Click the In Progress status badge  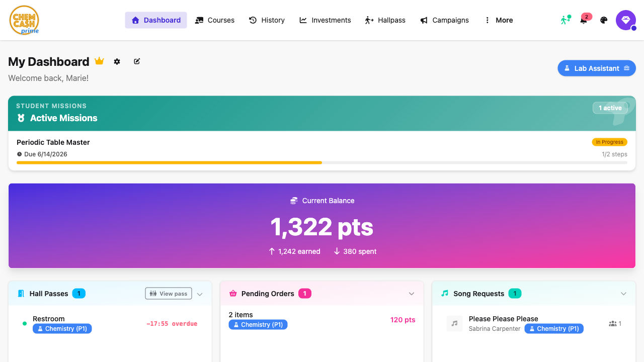609,142
